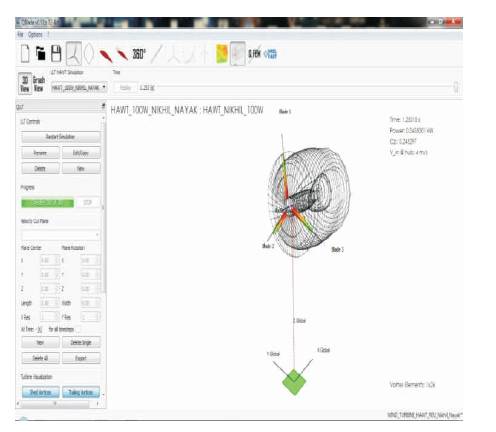Toggle the Shed Vortices visualization button
The width and height of the screenshot is (496, 432).
click(x=41, y=392)
